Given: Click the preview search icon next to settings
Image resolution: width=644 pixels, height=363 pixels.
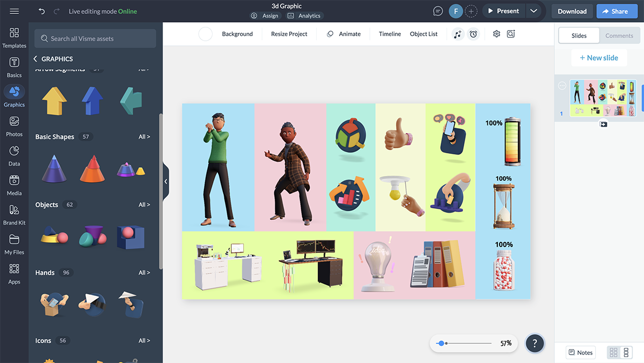Looking at the screenshot, I should (511, 34).
